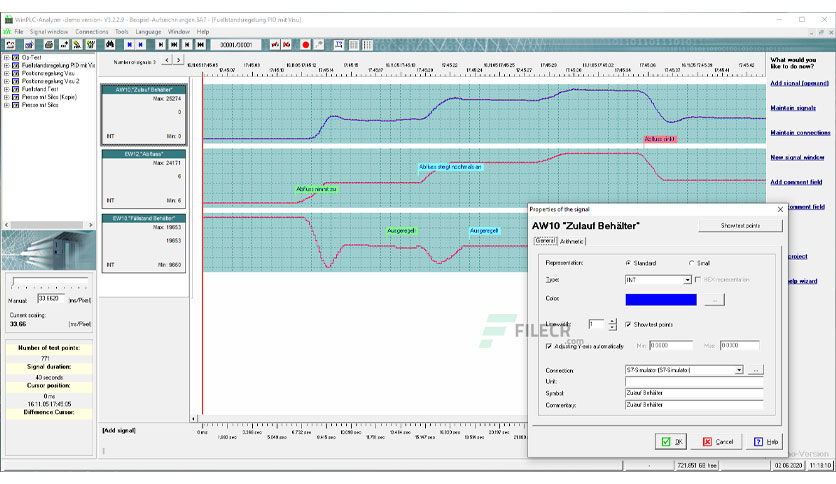
Task: Click the green check icon on OK button
Action: coord(666,441)
